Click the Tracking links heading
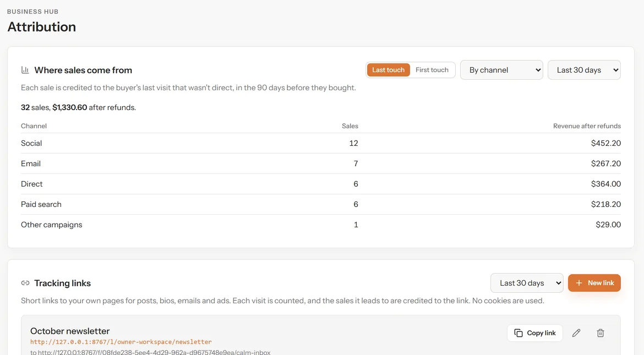Image resolution: width=644 pixels, height=355 pixels. [62, 283]
